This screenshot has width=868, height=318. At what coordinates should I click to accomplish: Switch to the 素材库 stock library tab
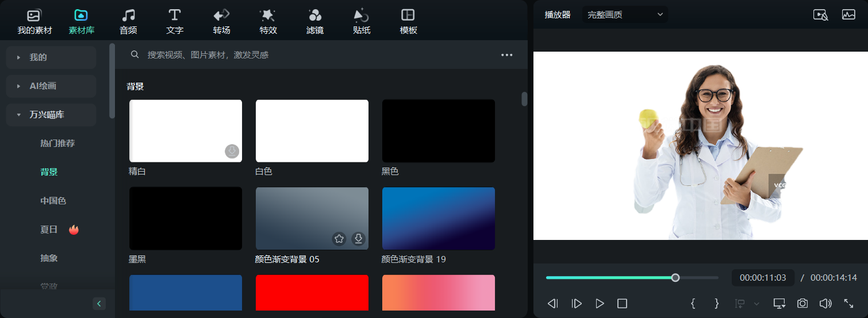pyautogui.click(x=81, y=22)
